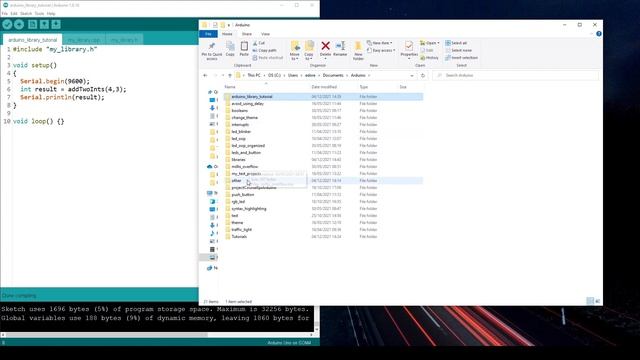The image size is (640, 360).
Task: Expand the address bar history dropdown
Action: (x=412, y=76)
